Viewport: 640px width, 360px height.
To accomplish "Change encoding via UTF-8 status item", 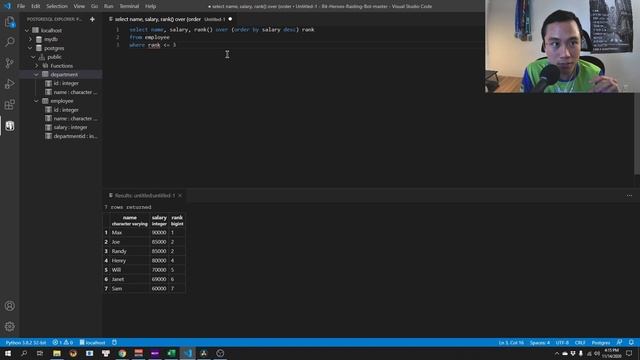I will tap(562, 342).
